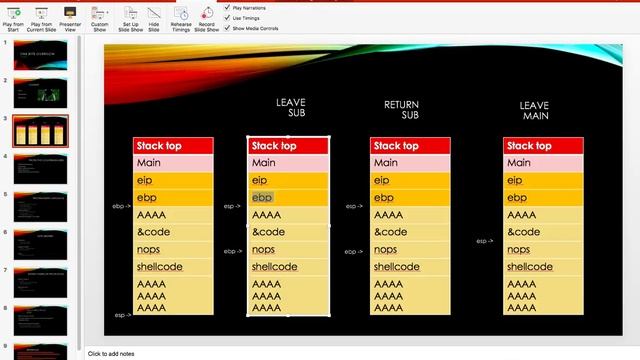Click 'esp ->' label beside LEAVE MAIN table
Screen dimensions: 640x360
(484, 241)
